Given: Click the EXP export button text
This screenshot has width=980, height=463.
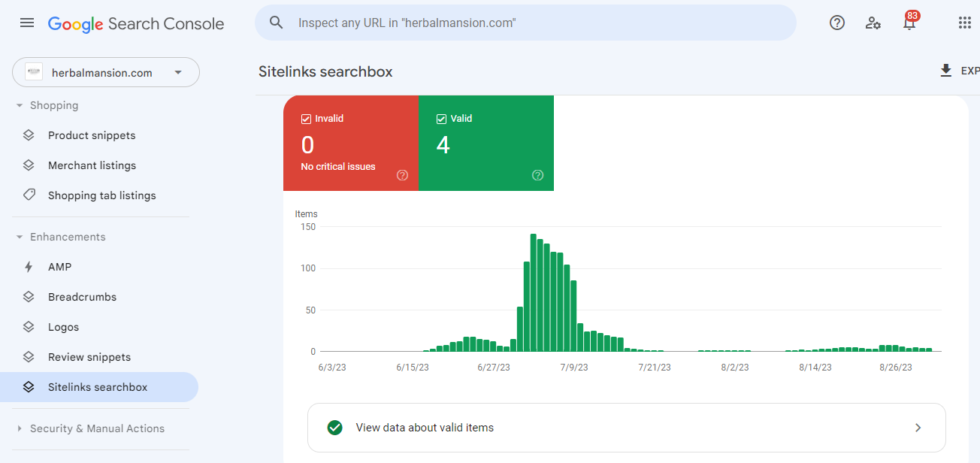Looking at the screenshot, I should [970, 71].
